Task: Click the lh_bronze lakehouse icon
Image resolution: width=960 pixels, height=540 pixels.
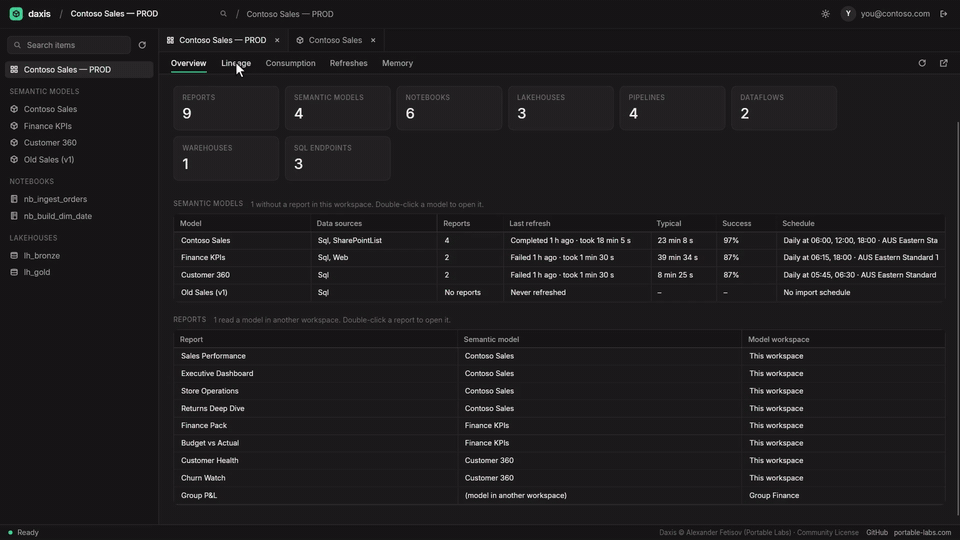Action: (14, 255)
